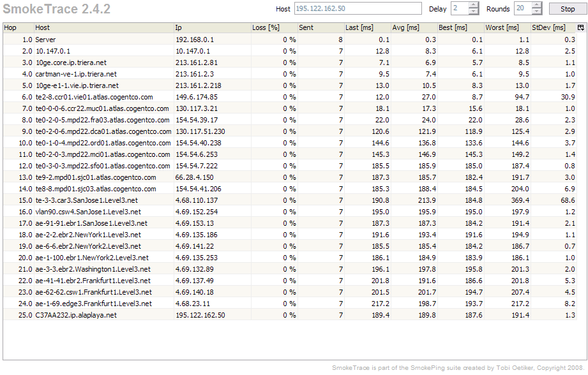The image size is (588, 375).
Task: Decrease the Delay value with down arrow
Action: point(474,11)
